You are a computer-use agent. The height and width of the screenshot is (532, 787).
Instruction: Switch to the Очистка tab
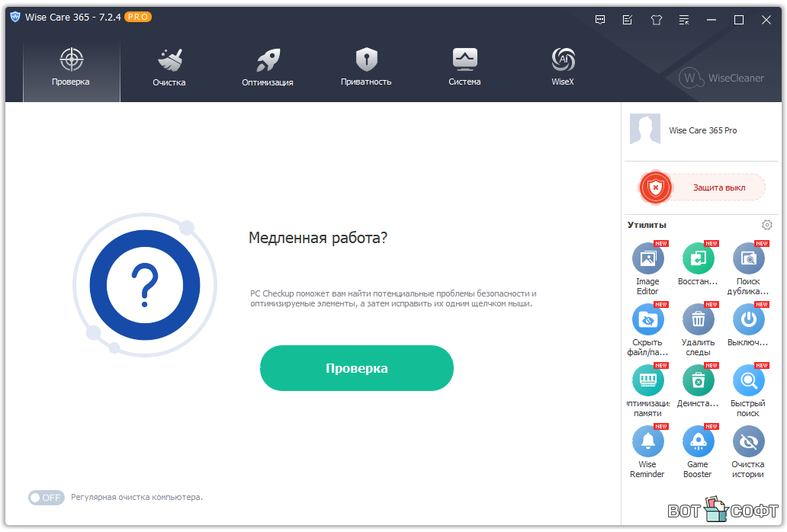[169, 68]
